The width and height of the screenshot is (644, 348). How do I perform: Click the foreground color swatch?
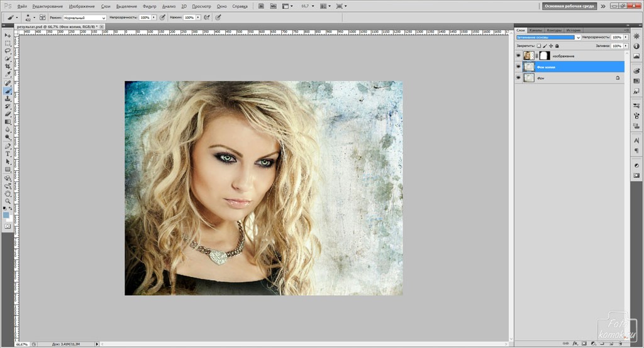coord(6,215)
